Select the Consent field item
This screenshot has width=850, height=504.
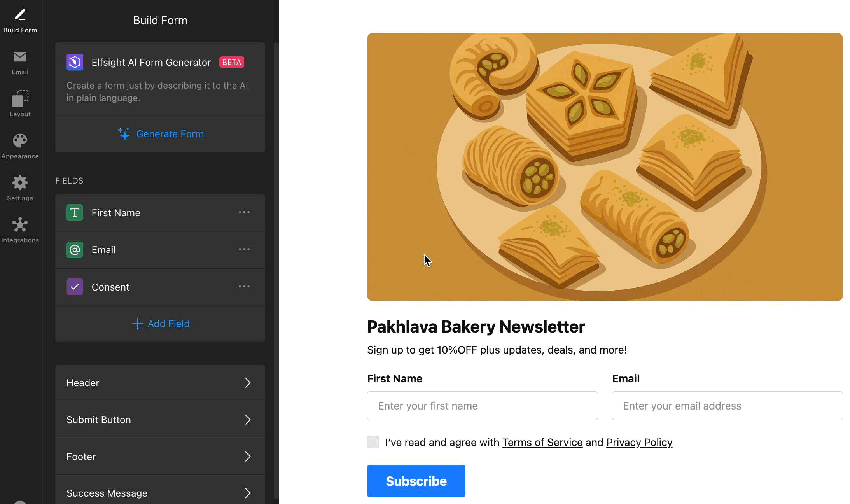pyautogui.click(x=110, y=287)
